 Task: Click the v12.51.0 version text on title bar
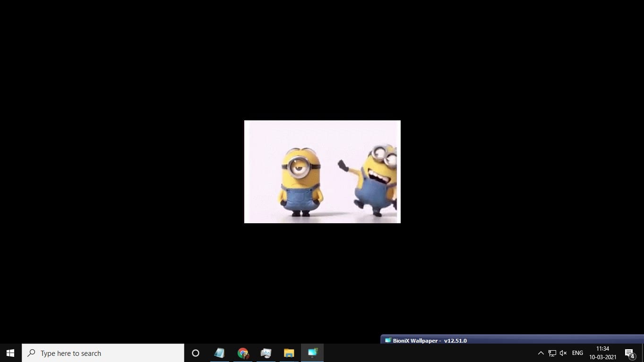pyautogui.click(x=455, y=340)
